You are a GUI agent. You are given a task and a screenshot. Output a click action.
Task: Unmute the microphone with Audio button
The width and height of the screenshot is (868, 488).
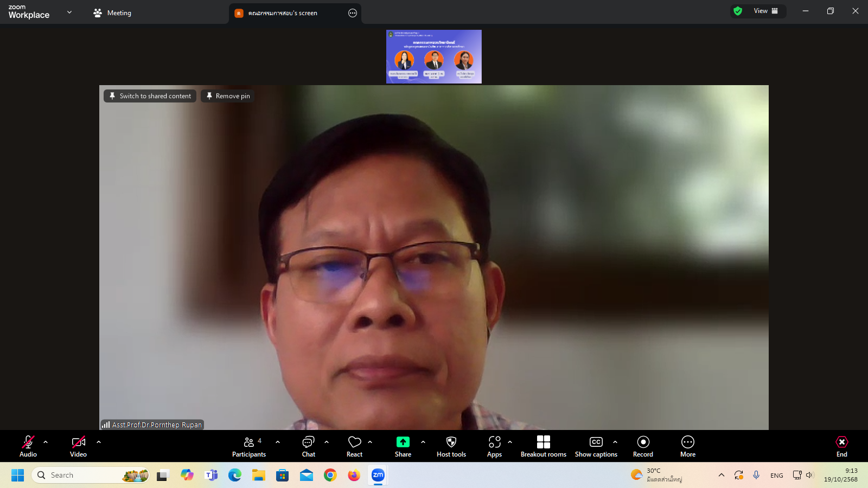point(28,446)
